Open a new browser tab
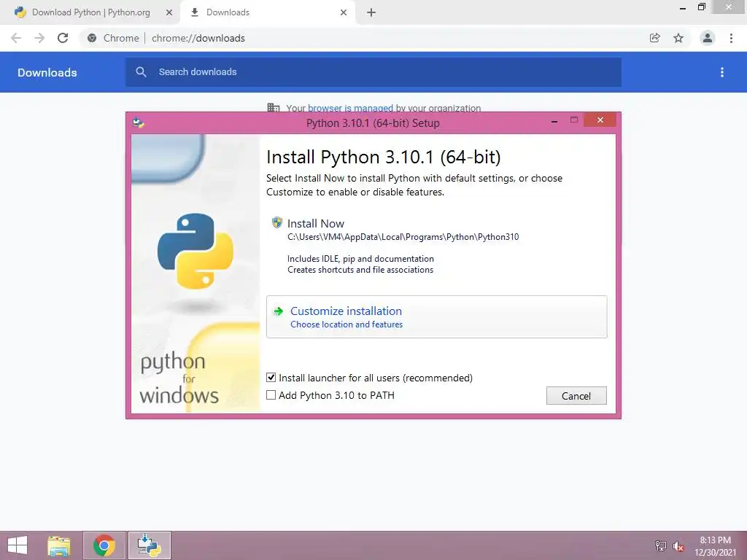This screenshot has height=560, width=747. tap(371, 12)
